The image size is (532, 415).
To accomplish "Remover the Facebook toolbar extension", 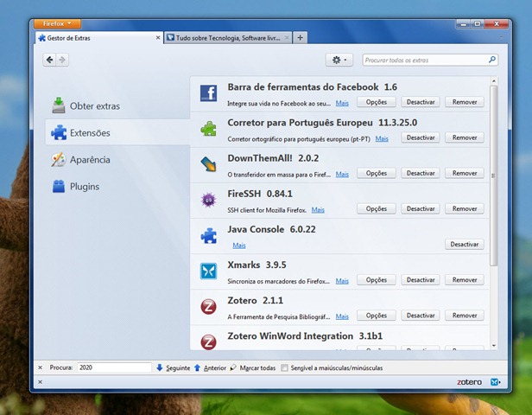I will click(465, 102).
